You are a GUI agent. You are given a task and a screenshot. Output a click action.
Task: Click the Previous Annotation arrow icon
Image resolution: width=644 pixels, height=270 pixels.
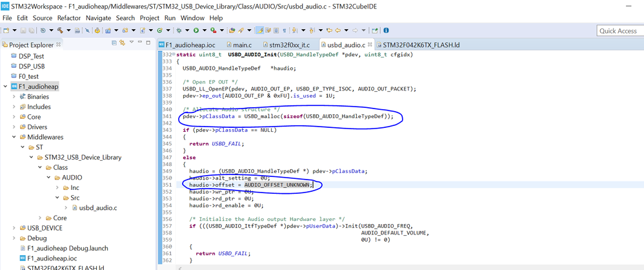(311, 30)
